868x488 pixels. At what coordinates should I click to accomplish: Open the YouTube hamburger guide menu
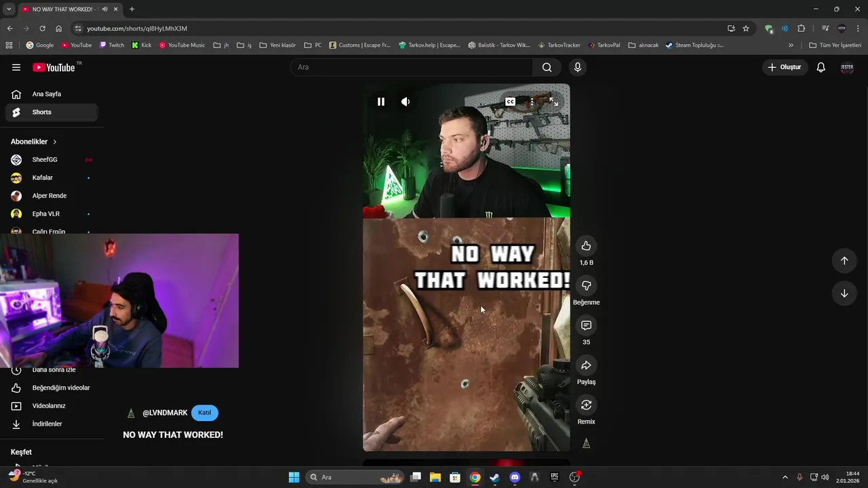point(16,67)
